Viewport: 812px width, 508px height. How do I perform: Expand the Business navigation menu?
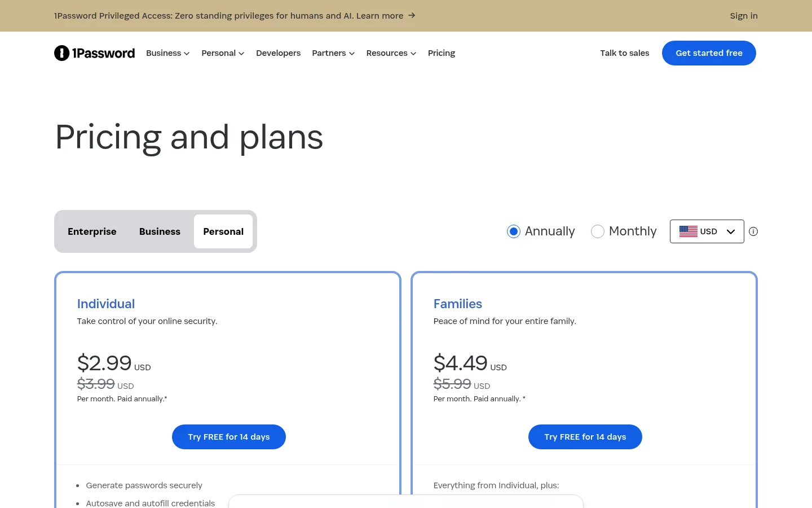[168, 53]
